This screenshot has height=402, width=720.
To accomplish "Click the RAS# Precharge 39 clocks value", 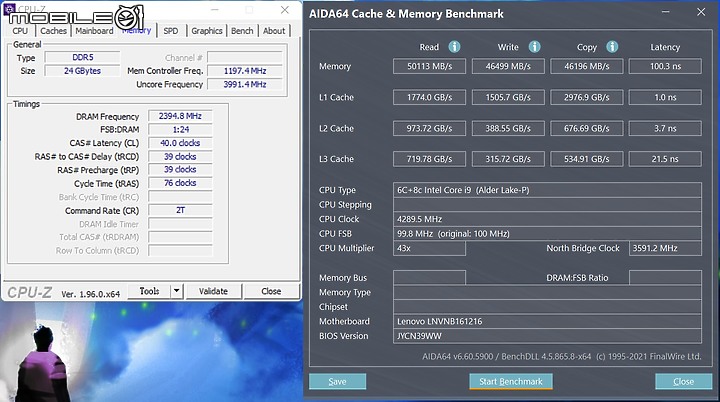I will pos(180,170).
